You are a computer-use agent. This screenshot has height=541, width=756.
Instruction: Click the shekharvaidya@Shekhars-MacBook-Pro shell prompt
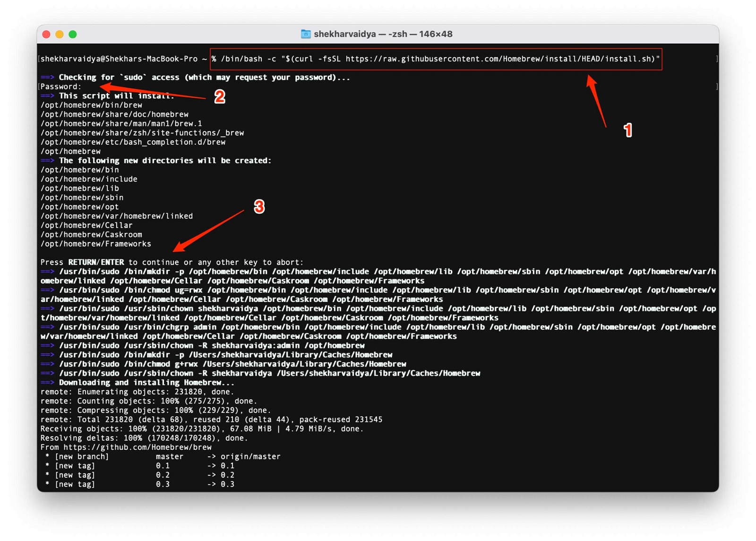coord(119,59)
